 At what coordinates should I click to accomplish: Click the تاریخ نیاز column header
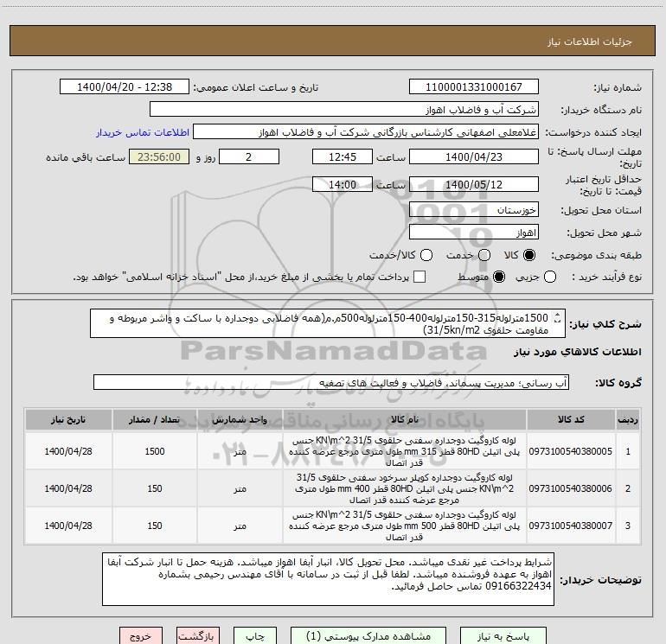[x=68, y=419]
